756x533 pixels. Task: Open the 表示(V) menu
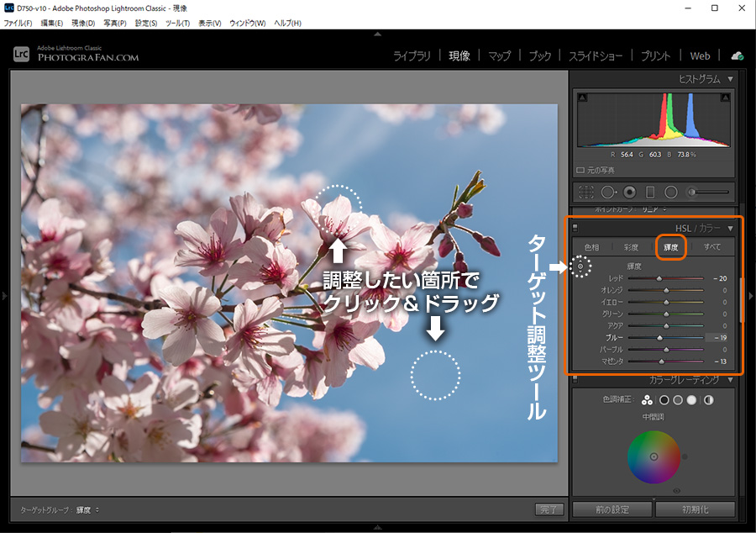(210, 24)
